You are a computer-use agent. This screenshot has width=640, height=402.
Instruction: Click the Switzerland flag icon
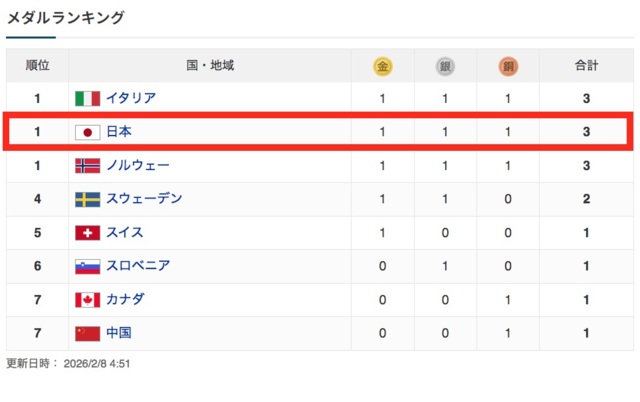coord(88,233)
